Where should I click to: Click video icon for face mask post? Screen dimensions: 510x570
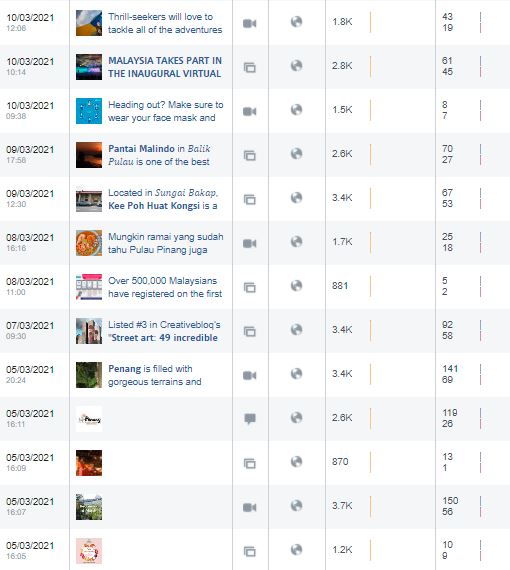pyautogui.click(x=249, y=112)
